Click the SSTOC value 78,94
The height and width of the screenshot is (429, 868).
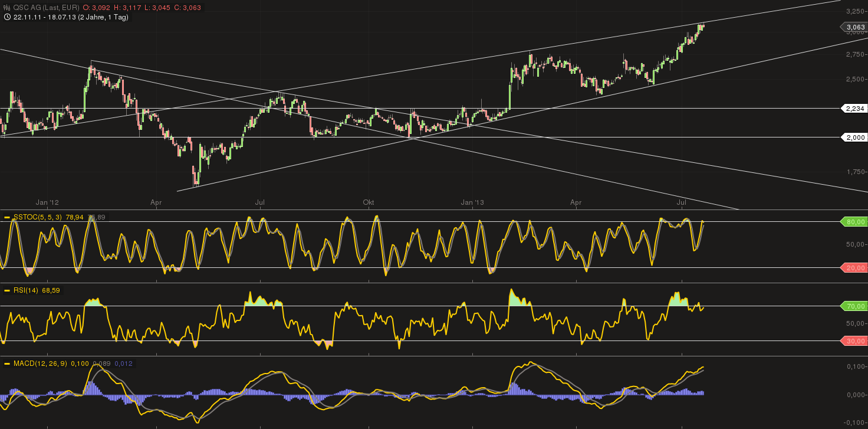click(x=74, y=218)
